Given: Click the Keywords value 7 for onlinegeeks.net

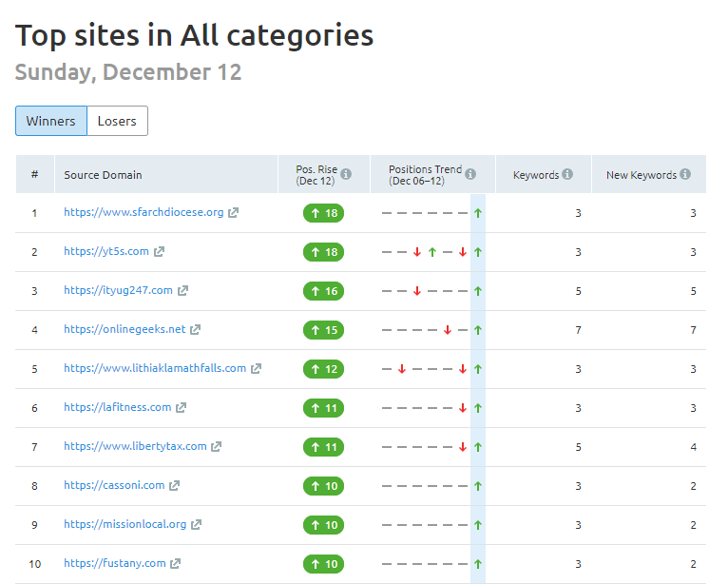Looking at the screenshot, I should coord(578,330).
